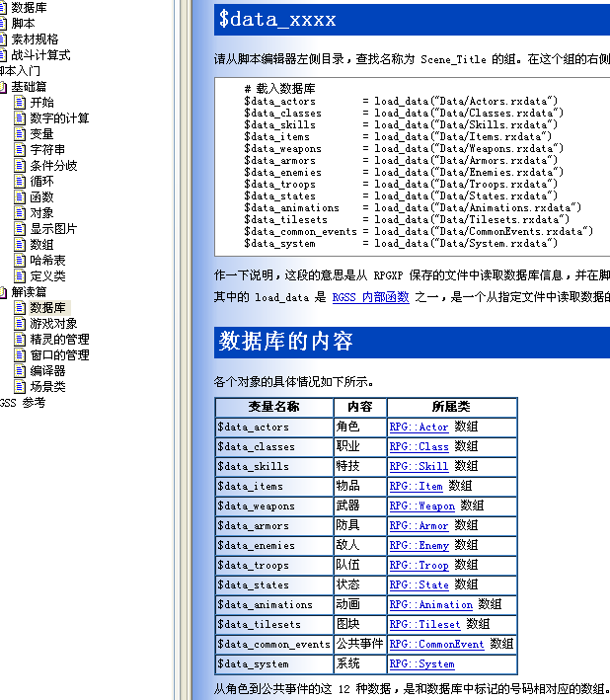The height and width of the screenshot is (700, 610).
Task: Click the 变量名称 column header
Action: pyautogui.click(x=274, y=407)
